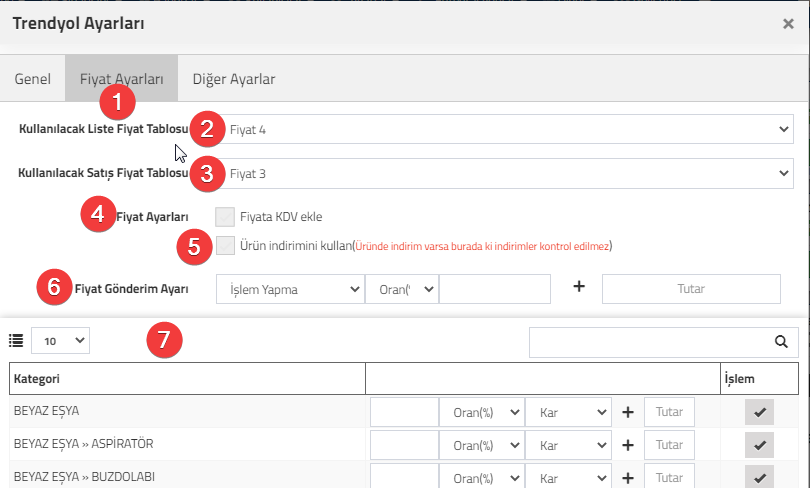The width and height of the screenshot is (810, 488).
Task: Click the category search input field
Action: [x=651, y=342]
